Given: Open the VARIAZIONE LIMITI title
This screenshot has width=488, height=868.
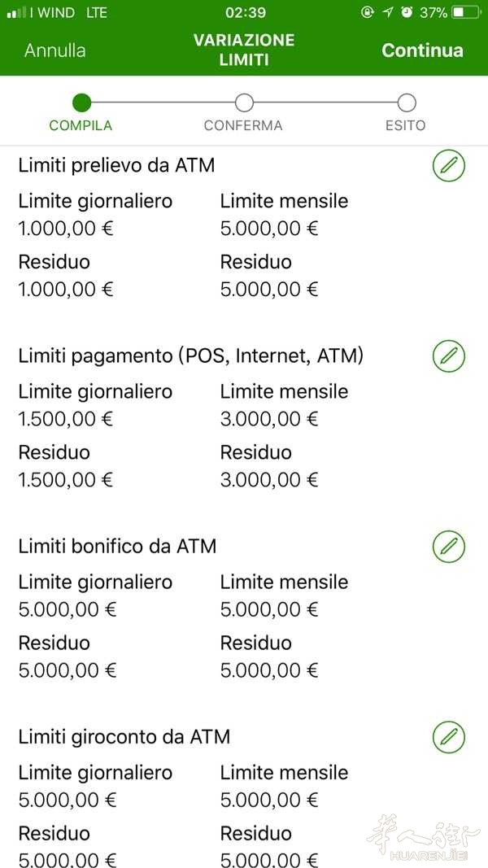Looking at the screenshot, I should click(244, 50).
